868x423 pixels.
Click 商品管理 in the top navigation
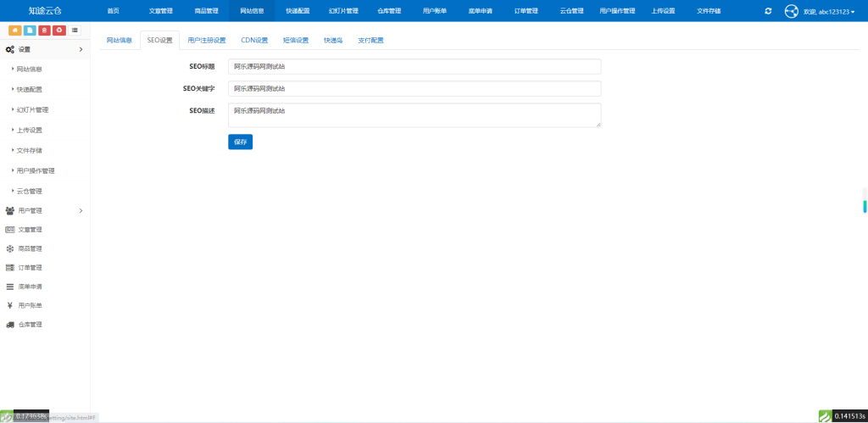click(207, 11)
